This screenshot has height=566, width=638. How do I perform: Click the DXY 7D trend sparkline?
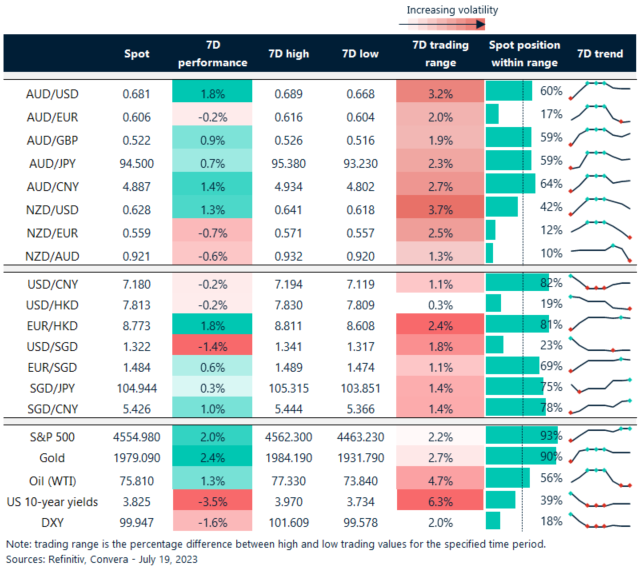pyautogui.click(x=600, y=521)
